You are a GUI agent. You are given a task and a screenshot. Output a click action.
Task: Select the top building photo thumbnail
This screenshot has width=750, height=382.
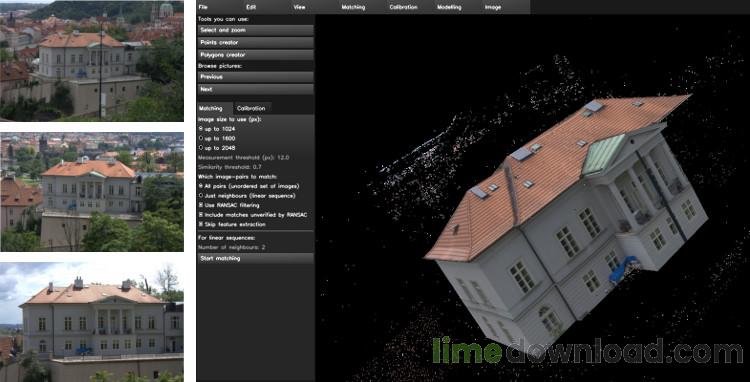pyautogui.click(x=92, y=61)
